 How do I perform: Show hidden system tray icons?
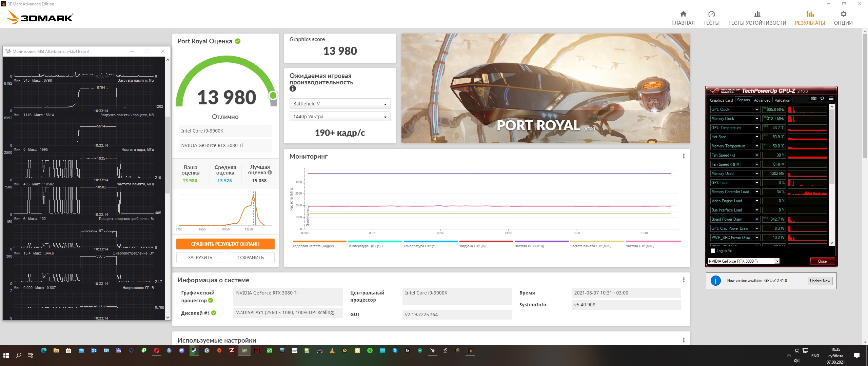pyautogui.click(x=789, y=355)
